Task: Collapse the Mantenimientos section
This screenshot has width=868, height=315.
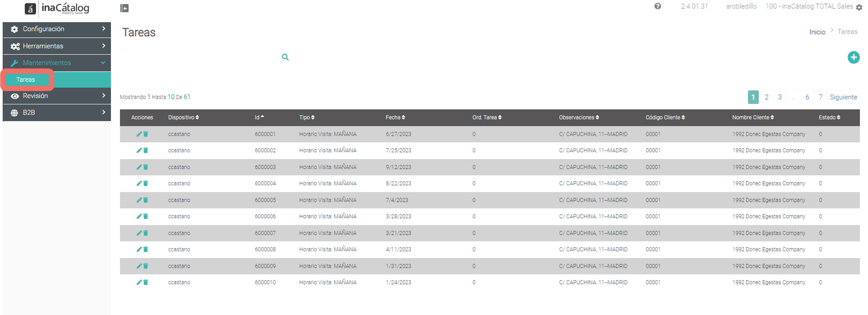Action: click(x=57, y=63)
